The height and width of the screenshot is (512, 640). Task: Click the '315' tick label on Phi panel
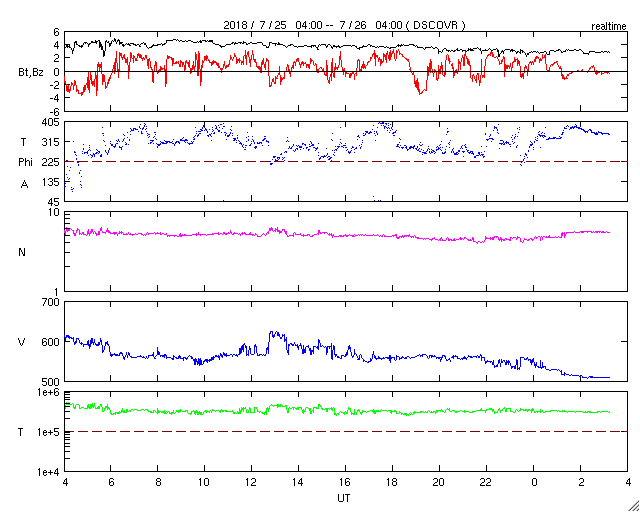click(51, 142)
